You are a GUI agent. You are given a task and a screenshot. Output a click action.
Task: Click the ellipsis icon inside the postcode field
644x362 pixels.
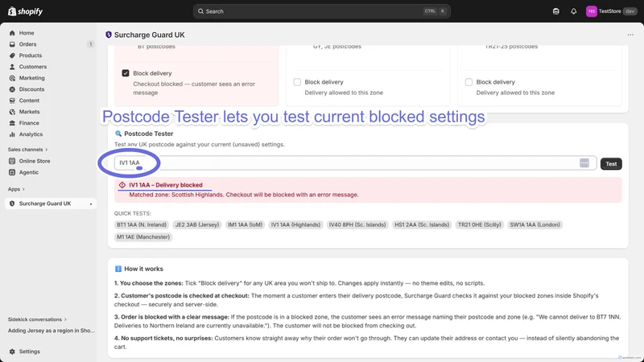tap(584, 163)
